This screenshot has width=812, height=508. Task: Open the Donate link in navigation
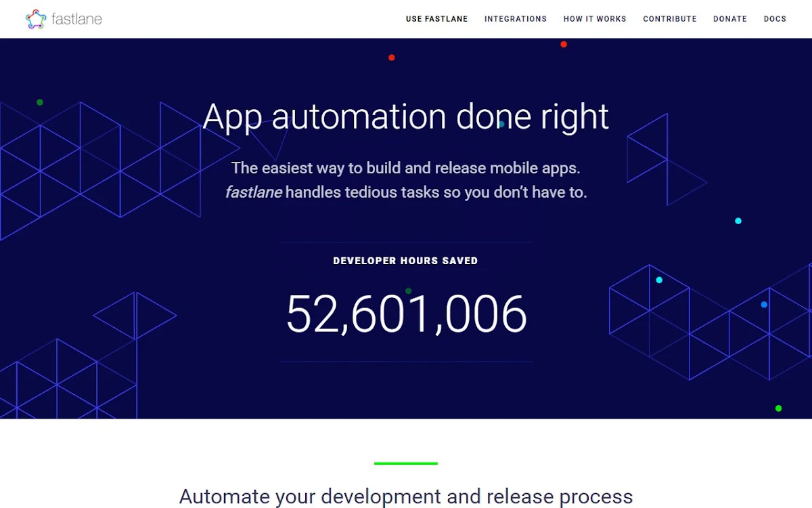(730, 19)
